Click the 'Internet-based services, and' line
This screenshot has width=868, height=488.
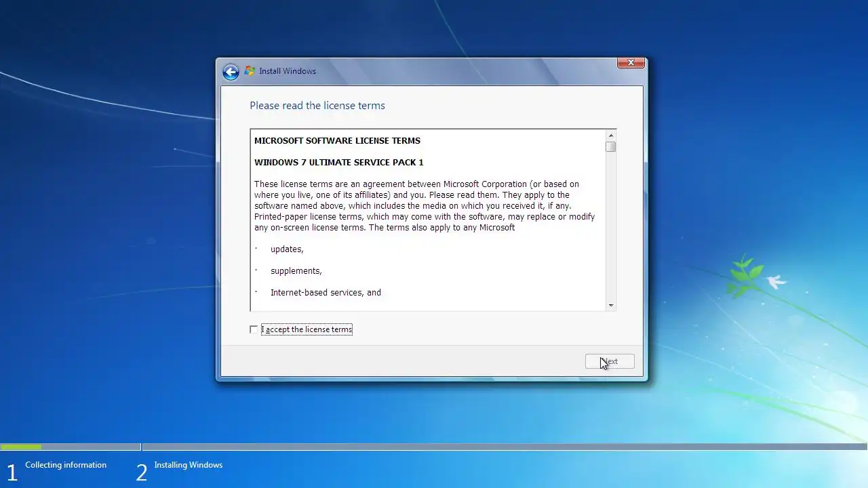coord(325,293)
